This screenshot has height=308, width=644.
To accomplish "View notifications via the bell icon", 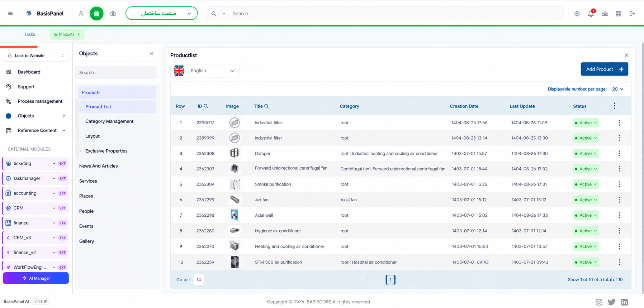I will 591,14.
